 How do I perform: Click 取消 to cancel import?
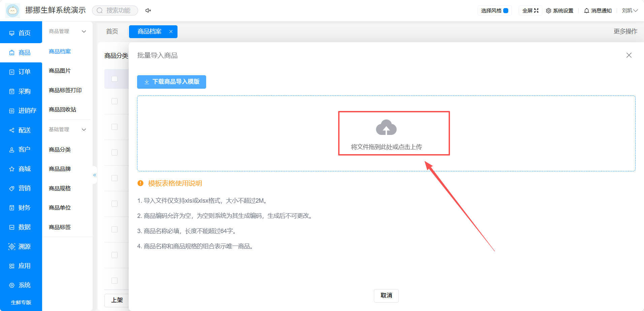point(386,296)
